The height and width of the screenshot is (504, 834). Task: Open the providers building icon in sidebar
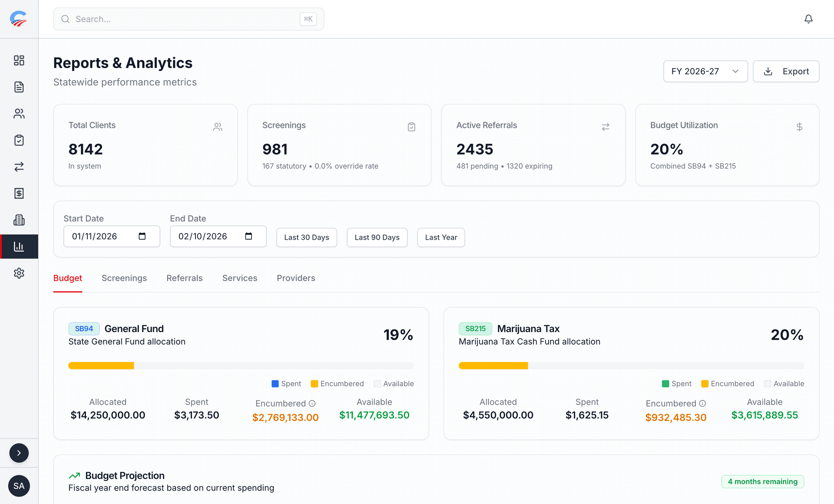(x=19, y=220)
